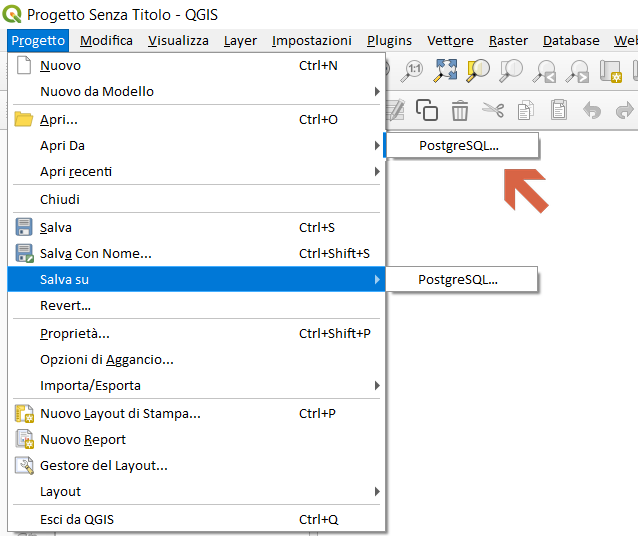Open the Raster menu in menu bar
Viewport: 638px width, 536px height.
(508, 41)
